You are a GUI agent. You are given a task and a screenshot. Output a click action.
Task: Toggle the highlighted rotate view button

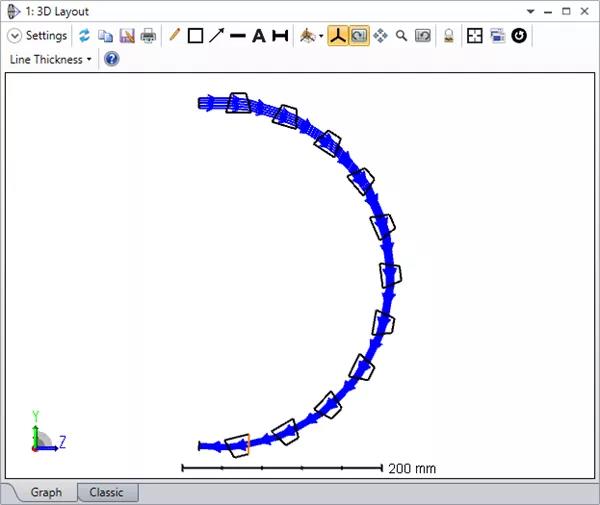(x=359, y=36)
